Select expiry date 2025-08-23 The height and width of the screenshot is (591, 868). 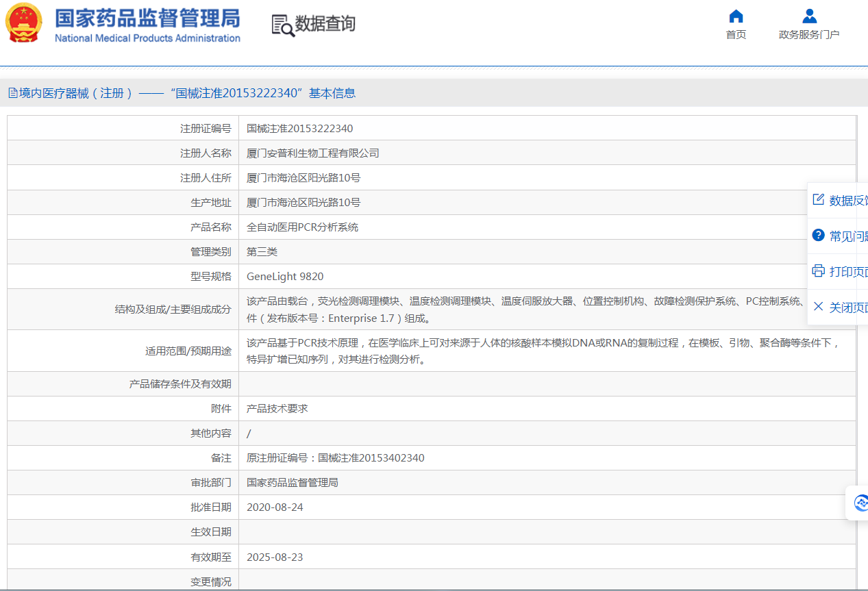(275, 557)
